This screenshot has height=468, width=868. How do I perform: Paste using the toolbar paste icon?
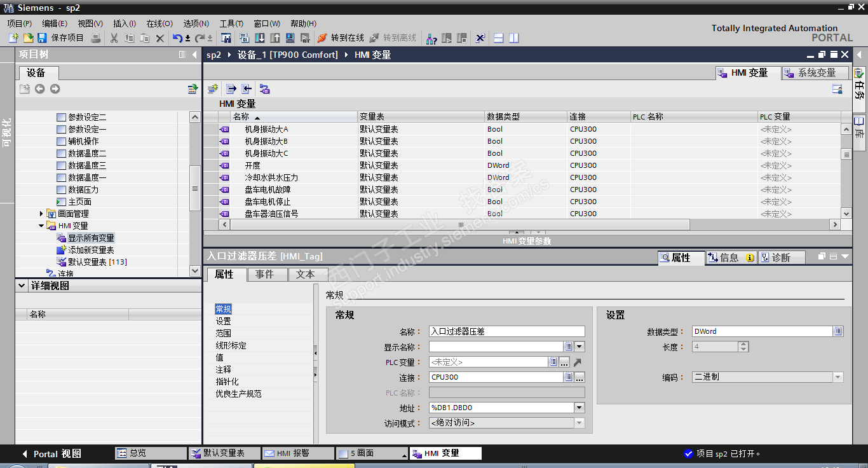(x=145, y=38)
